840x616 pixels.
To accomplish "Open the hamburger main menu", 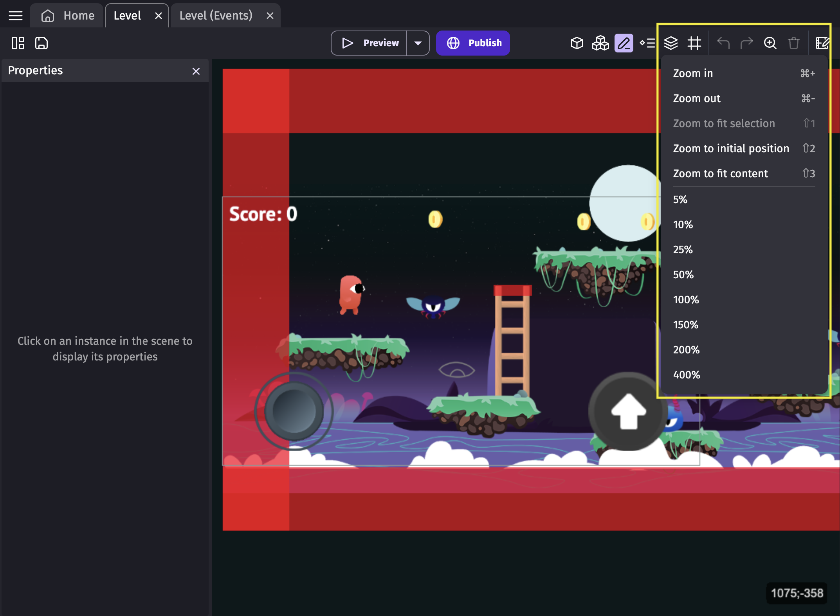I will (16, 16).
